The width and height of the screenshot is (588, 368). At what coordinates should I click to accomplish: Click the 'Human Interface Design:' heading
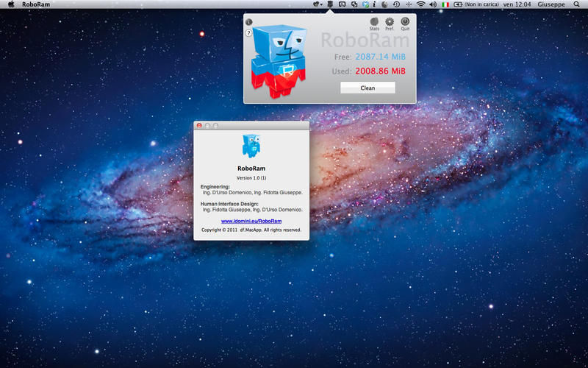tap(229, 204)
